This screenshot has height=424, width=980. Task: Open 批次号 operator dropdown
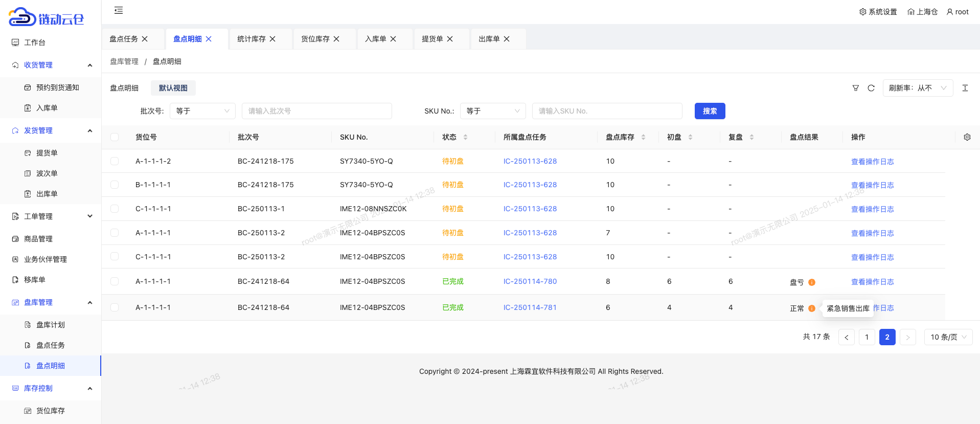(x=202, y=111)
